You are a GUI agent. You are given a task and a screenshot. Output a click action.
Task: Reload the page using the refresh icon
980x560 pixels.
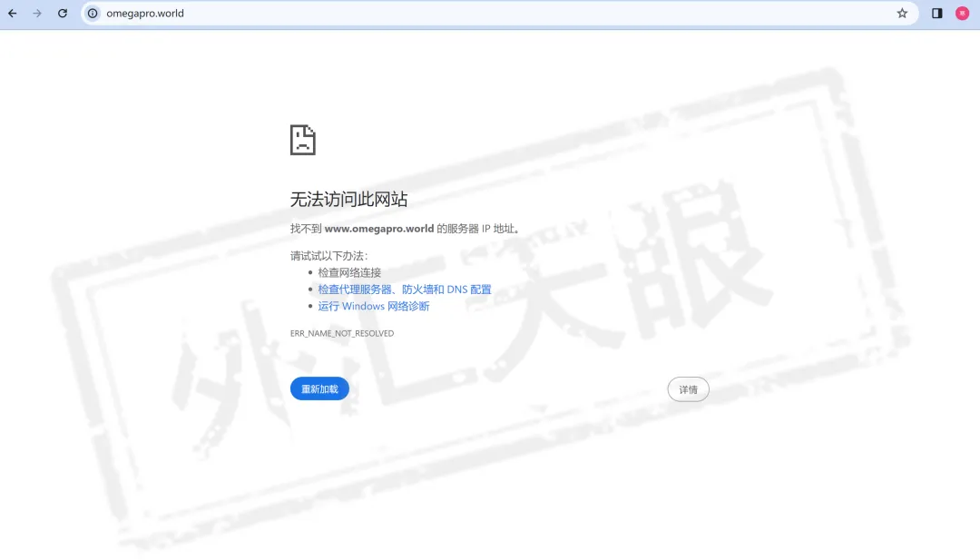pos(63,13)
